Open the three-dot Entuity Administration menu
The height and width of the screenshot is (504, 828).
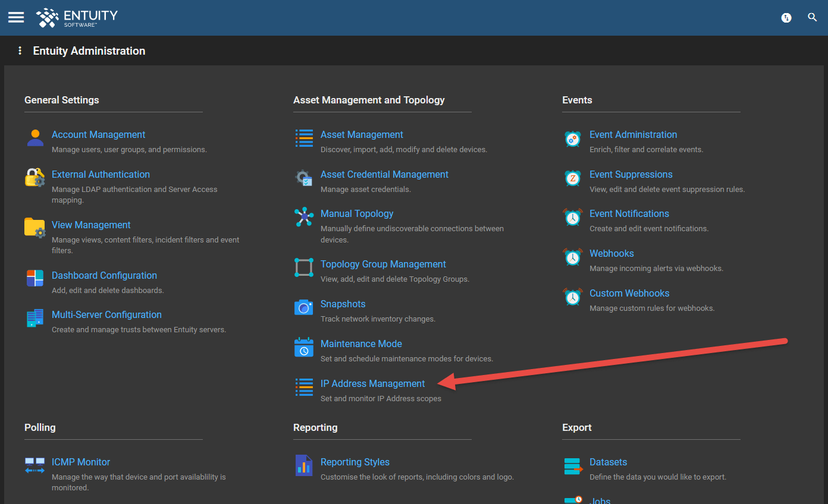click(20, 51)
